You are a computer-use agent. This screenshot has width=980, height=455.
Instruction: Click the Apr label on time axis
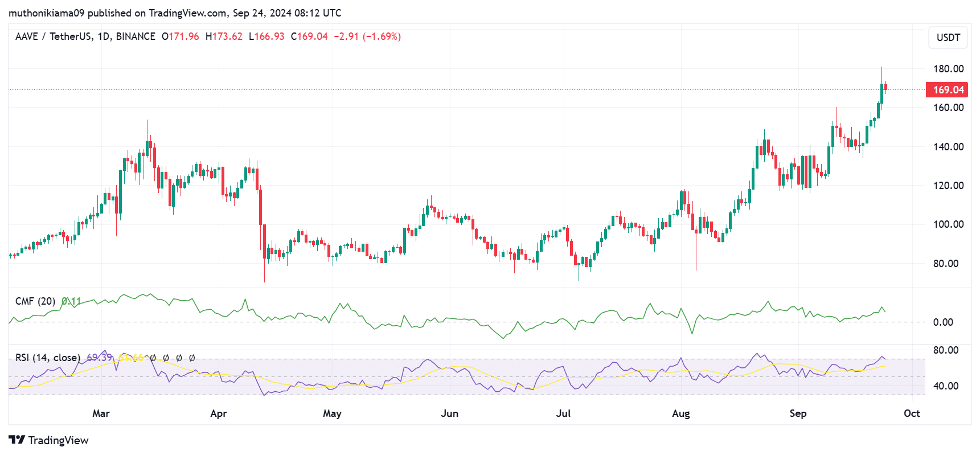[x=219, y=413]
